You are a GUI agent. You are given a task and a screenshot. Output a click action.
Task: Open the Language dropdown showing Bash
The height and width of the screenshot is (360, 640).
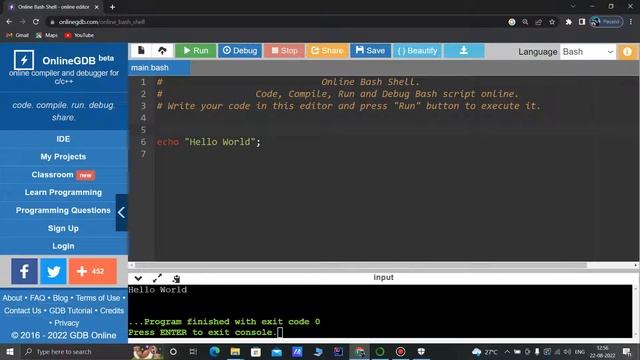pos(587,52)
